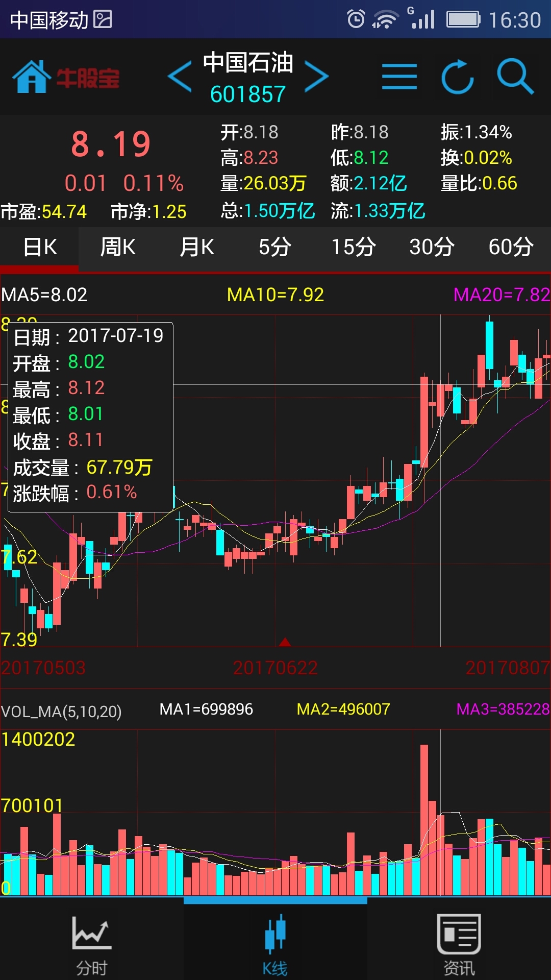Image resolution: width=551 pixels, height=980 pixels.
Task: Tap the VOL_MA(5,10,20) indicator label
Action: pos(61,711)
